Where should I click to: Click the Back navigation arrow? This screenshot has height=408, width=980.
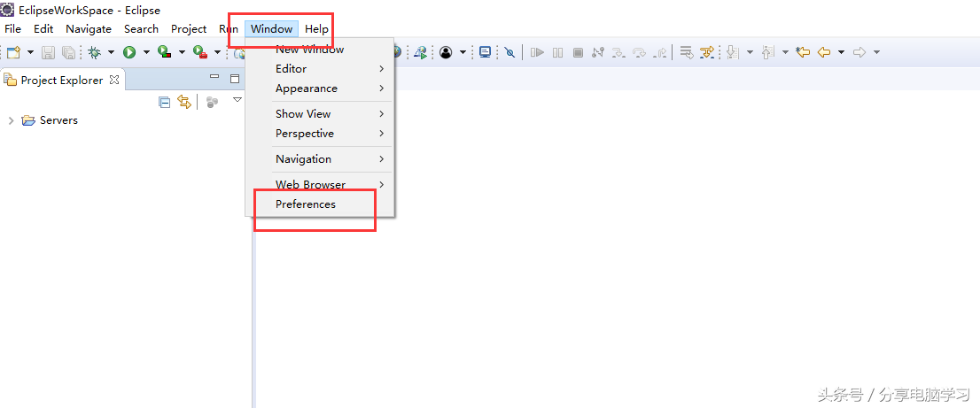[x=824, y=52]
